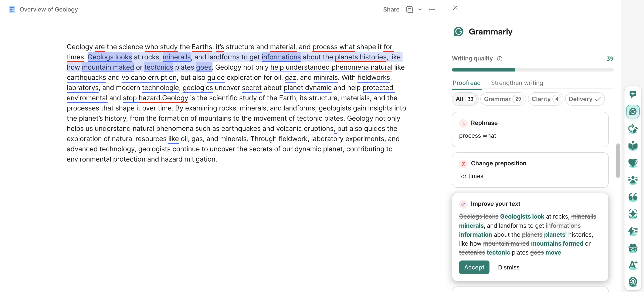Click the misspelled word 'mineralls' in document
Image resolution: width=644 pixels, height=292 pixels.
tap(177, 57)
